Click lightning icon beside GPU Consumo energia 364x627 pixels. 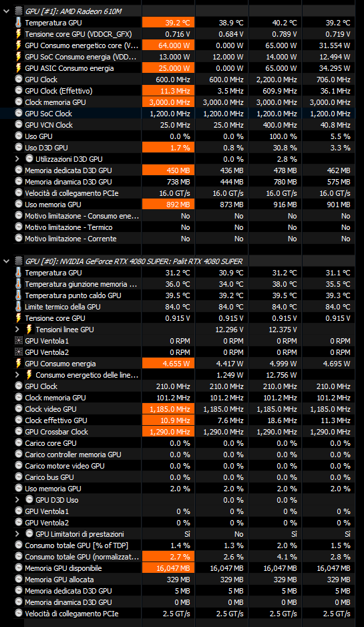pos(19,364)
